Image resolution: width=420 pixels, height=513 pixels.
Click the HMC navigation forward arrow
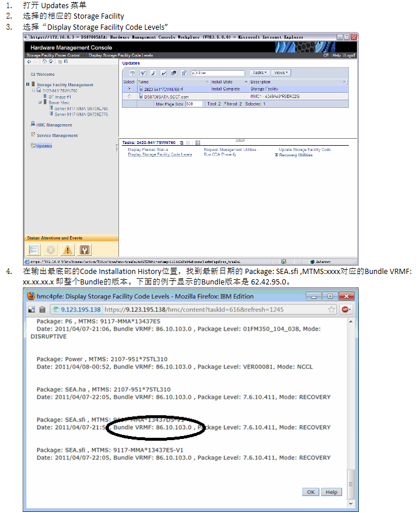tap(35, 62)
